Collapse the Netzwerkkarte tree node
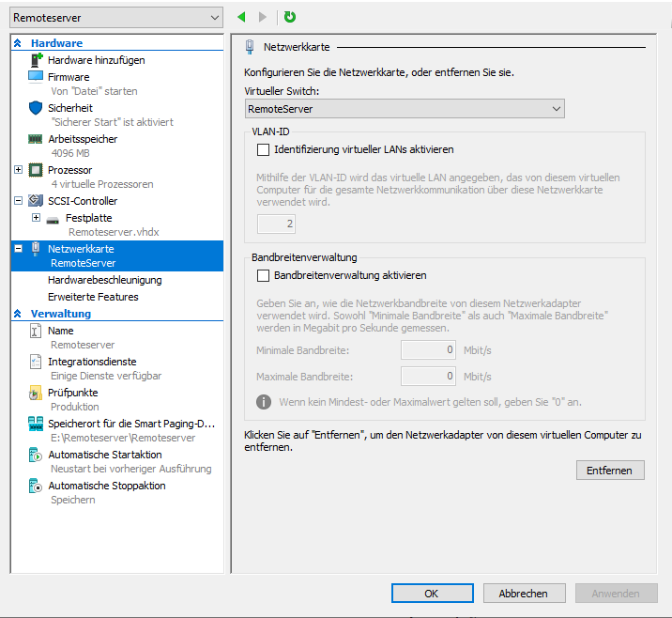This screenshot has height=618, width=672. [x=19, y=249]
